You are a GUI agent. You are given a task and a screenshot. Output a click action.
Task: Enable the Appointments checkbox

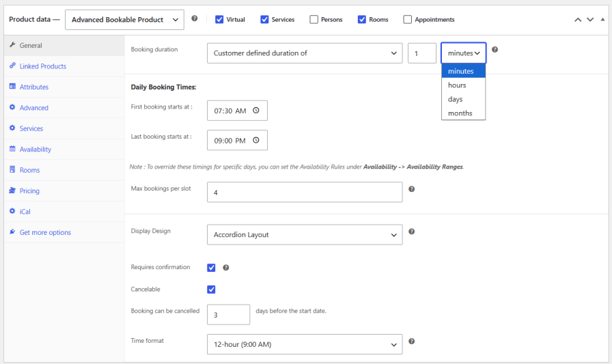408,20
